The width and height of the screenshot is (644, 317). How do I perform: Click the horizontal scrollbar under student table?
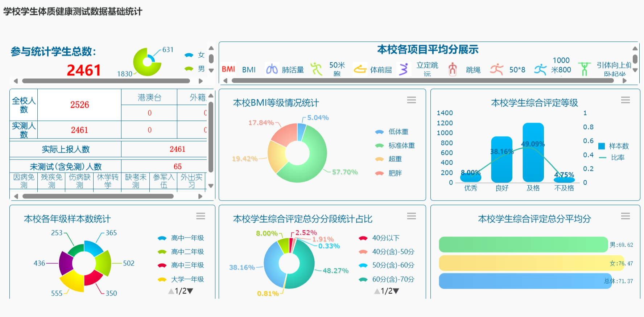coord(98,196)
